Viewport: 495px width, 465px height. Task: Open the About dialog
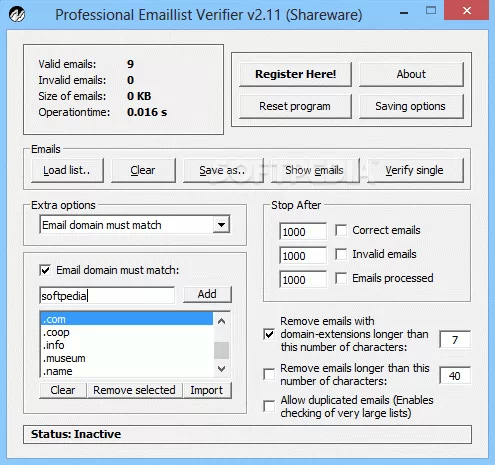coord(411,74)
